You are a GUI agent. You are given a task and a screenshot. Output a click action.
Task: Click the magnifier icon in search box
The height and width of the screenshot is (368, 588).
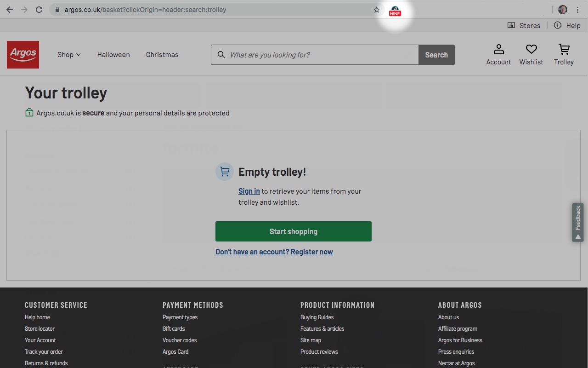pyautogui.click(x=221, y=55)
